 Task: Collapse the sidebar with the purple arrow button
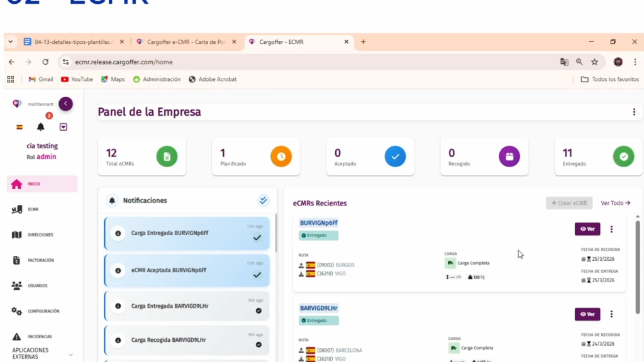(65, 104)
